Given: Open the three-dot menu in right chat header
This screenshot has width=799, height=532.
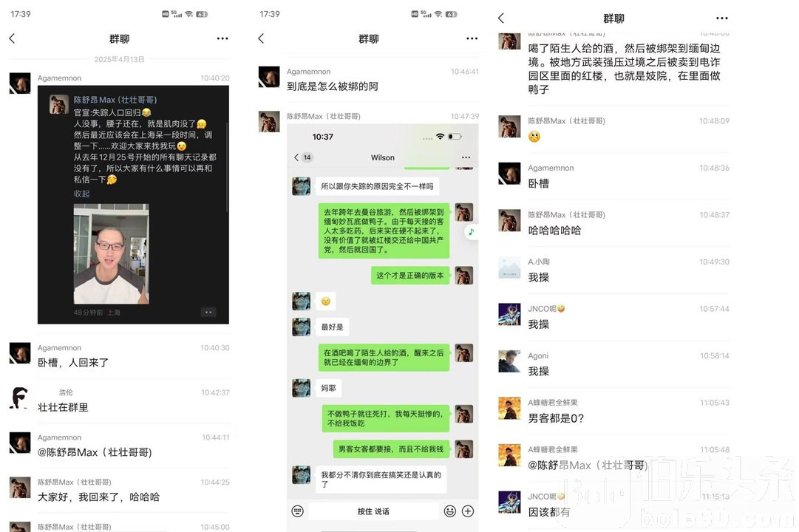Looking at the screenshot, I should click(722, 18).
